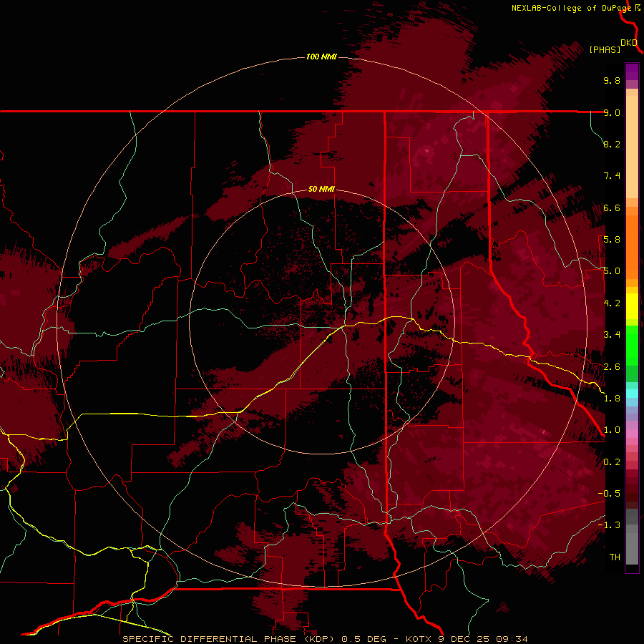Click the 1.0 value on the scale
644x644 pixels.
612,430
